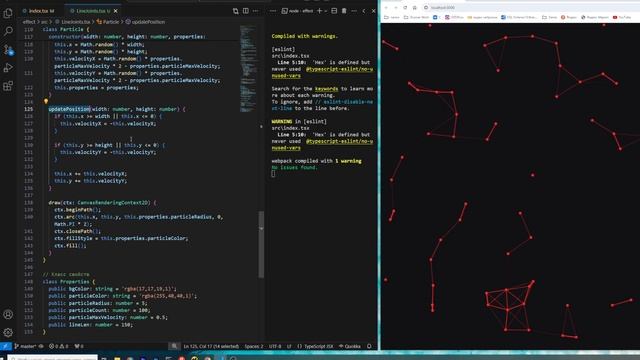Open the Source Control view

tap(8, 50)
